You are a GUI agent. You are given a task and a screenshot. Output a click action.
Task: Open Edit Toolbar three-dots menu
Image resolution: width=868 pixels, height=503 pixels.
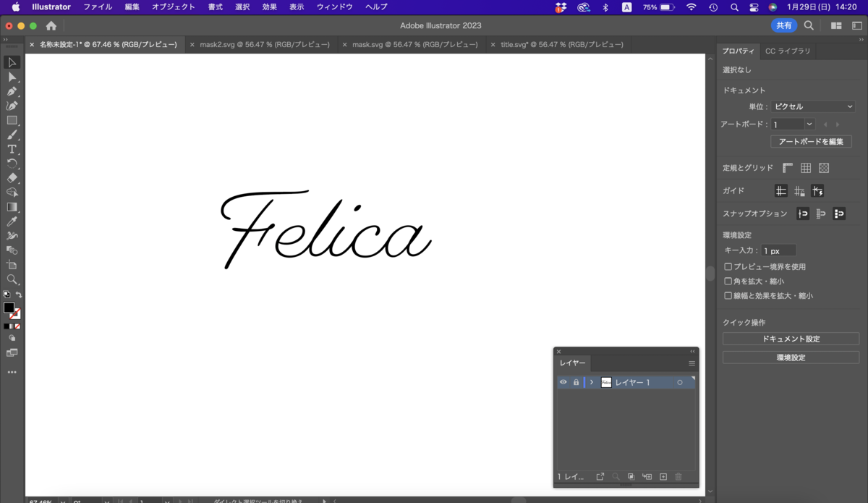pyautogui.click(x=12, y=372)
